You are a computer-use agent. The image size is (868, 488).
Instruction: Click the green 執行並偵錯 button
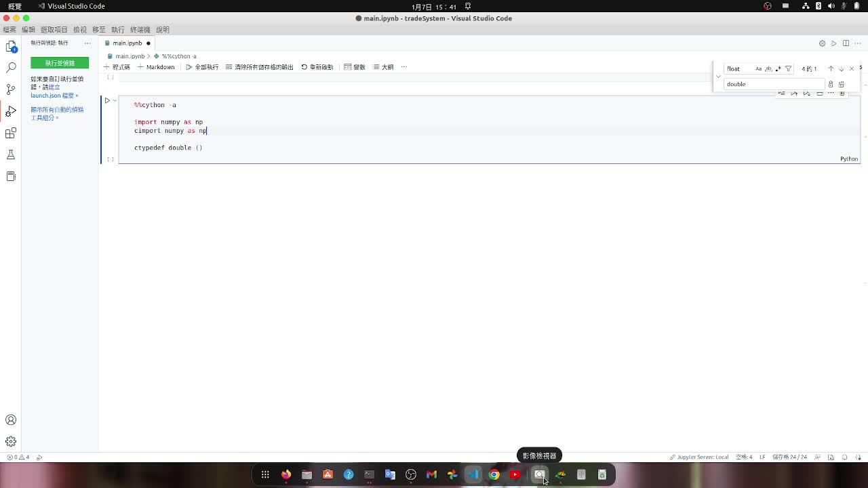[x=60, y=63]
